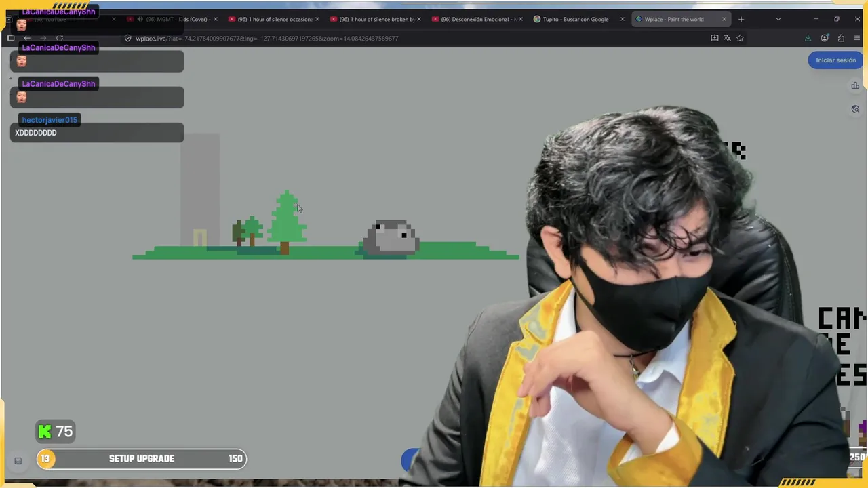Open a new browser tab
The image size is (868, 488).
click(741, 19)
